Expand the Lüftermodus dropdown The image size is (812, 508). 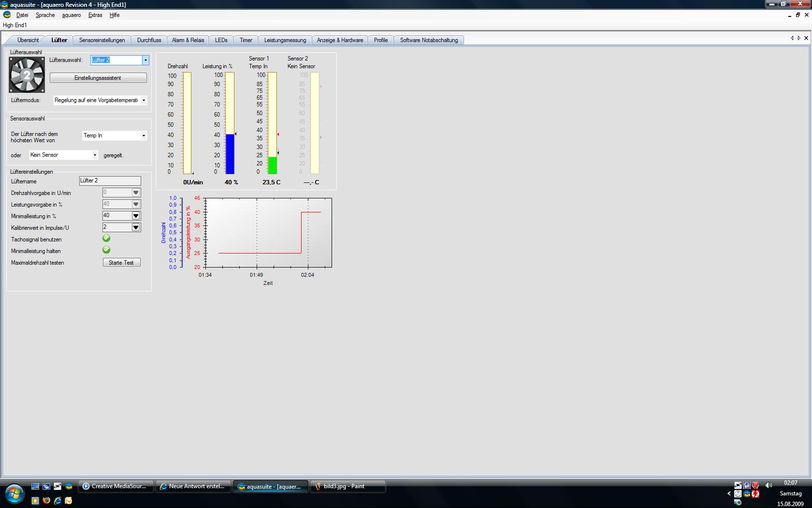point(144,101)
